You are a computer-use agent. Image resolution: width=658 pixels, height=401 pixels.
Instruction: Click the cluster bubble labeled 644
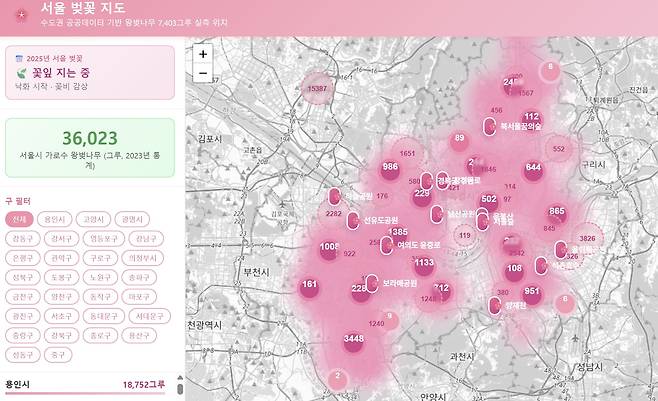[533, 169]
